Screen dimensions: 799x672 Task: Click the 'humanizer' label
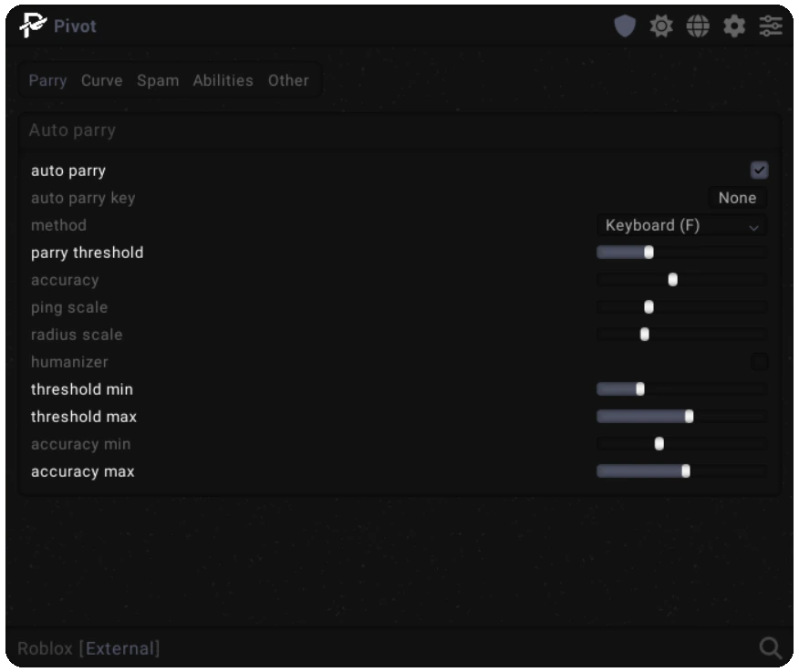[69, 362]
